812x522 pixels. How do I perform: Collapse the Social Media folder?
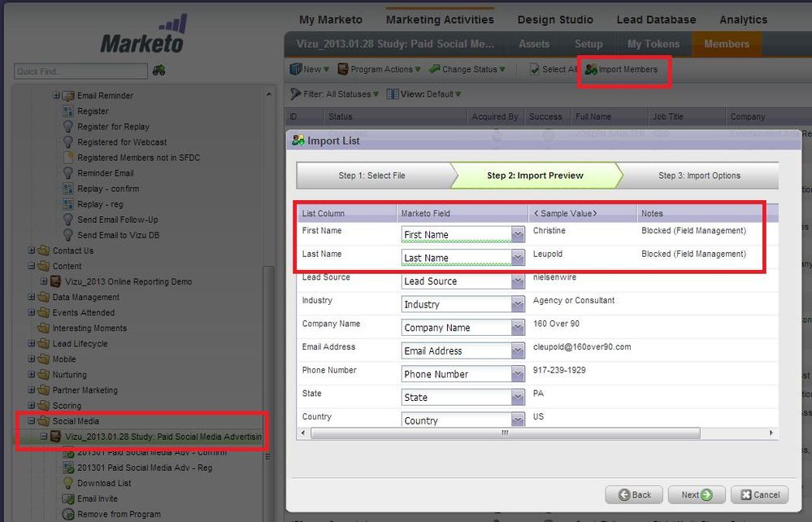click(32, 421)
